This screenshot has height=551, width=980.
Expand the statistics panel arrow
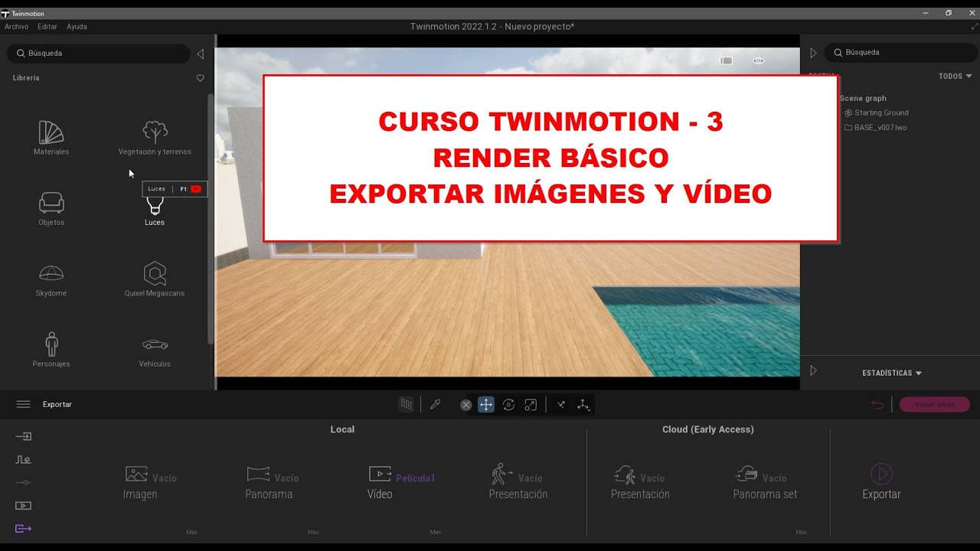[813, 370]
